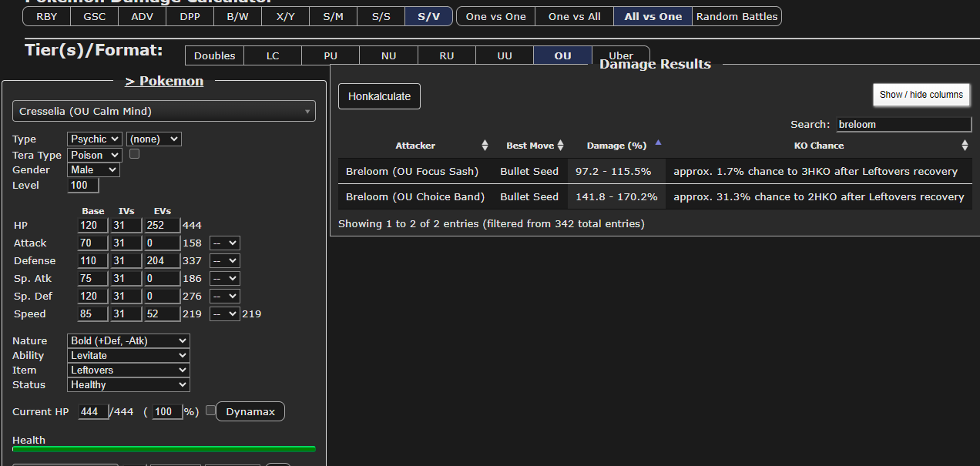
Task: Switch to One vs One mode
Action: click(496, 16)
